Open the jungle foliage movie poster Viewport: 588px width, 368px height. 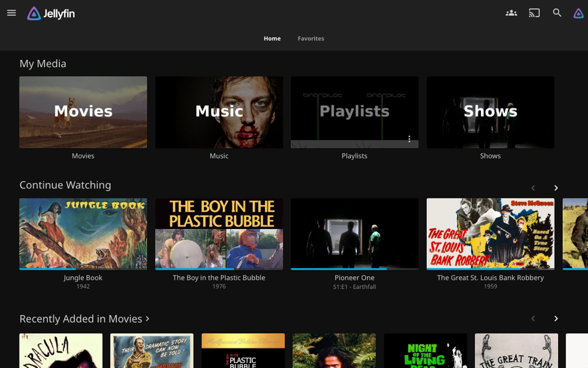point(334,351)
